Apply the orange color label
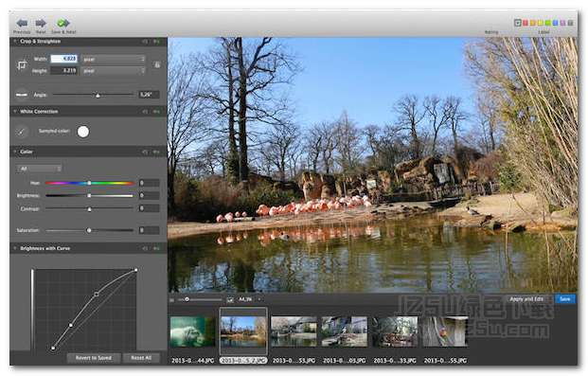Image resolution: width=588 pixels, height=376 pixels. coord(533,23)
